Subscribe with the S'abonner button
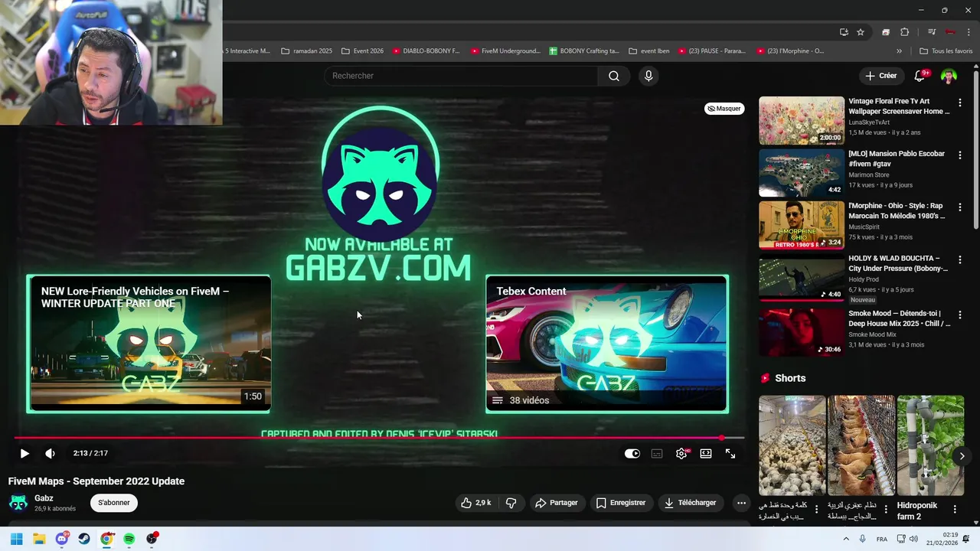The width and height of the screenshot is (980, 551). click(x=114, y=503)
